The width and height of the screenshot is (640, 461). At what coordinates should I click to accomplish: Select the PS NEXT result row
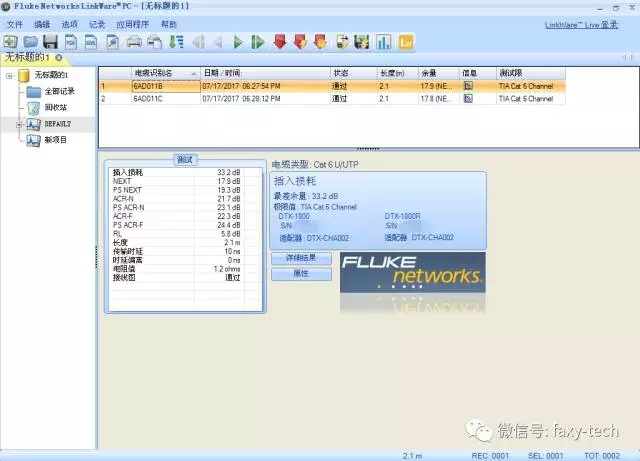tap(185, 190)
